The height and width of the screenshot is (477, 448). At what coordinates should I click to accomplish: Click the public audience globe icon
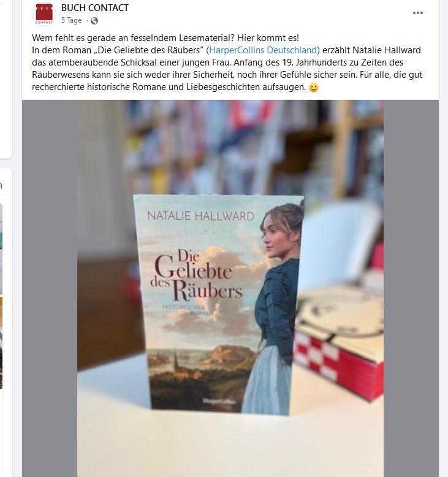pyautogui.click(x=94, y=21)
